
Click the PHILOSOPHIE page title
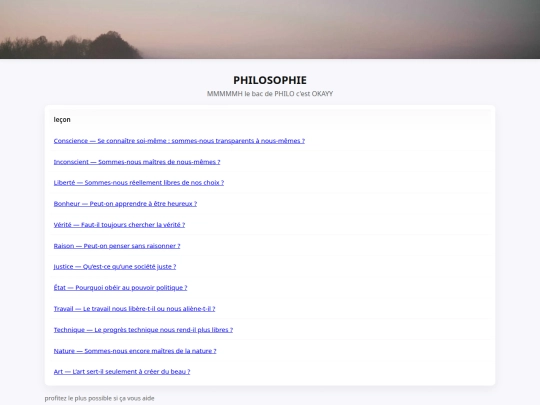pos(270,80)
